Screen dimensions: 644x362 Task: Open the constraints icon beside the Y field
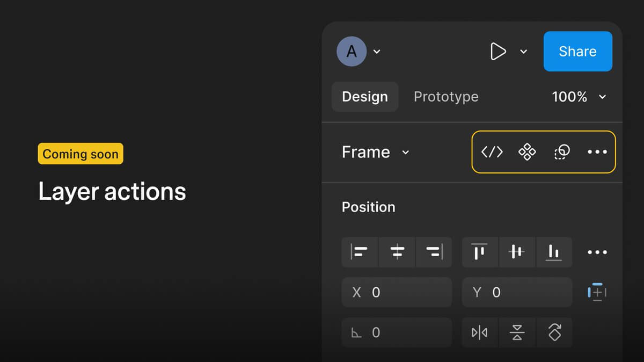tap(597, 292)
